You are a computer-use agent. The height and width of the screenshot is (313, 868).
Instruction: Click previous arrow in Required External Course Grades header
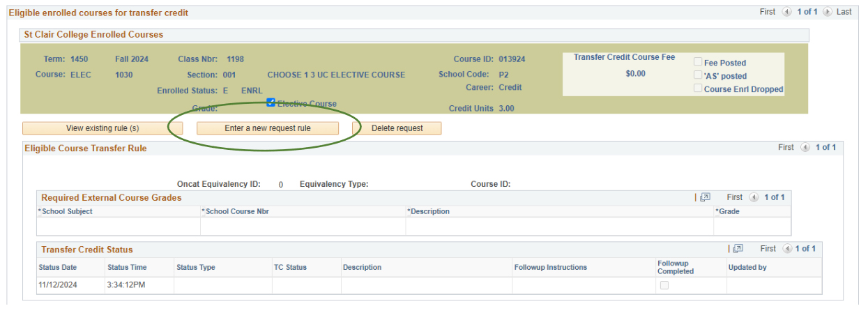click(754, 197)
